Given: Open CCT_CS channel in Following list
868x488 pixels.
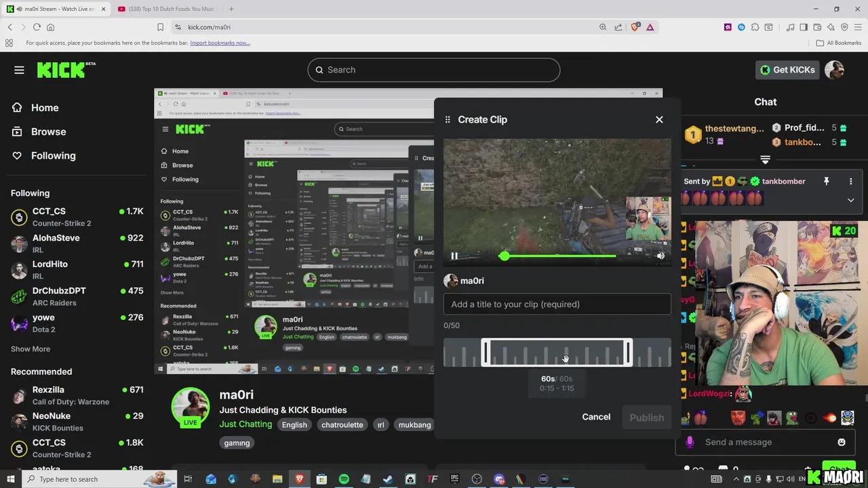Looking at the screenshot, I should 77,217.
